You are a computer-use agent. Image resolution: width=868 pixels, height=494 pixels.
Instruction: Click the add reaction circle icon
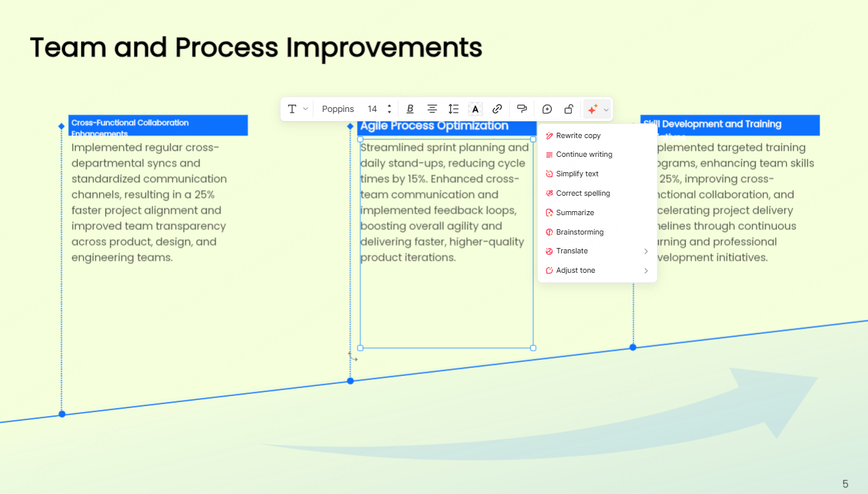pyautogui.click(x=547, y=109)
